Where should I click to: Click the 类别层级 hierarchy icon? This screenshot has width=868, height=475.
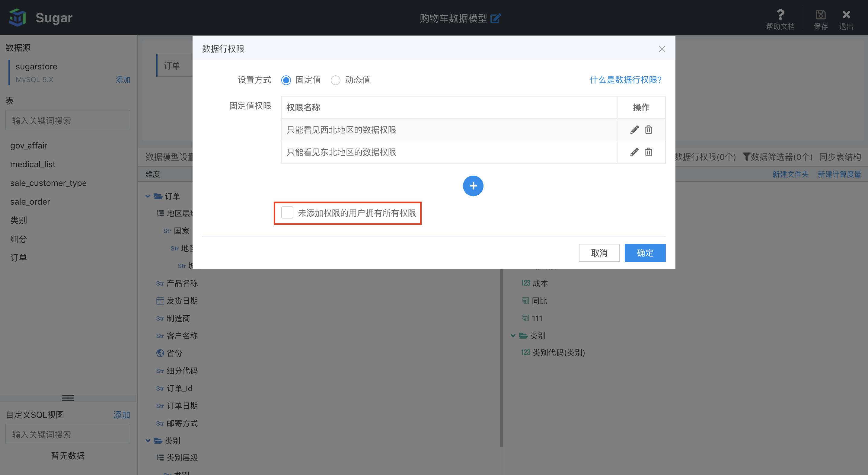click(160, 457)
